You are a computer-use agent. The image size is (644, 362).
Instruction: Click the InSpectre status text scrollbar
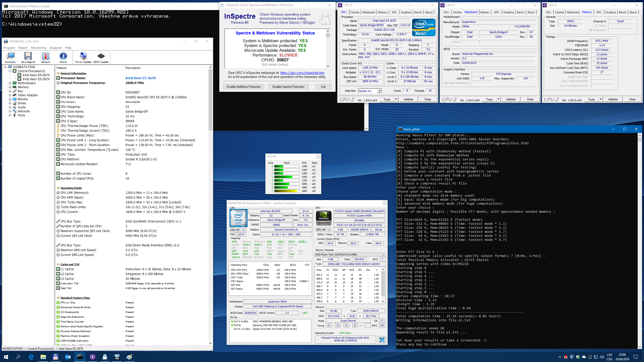click(x=328, y=49)
